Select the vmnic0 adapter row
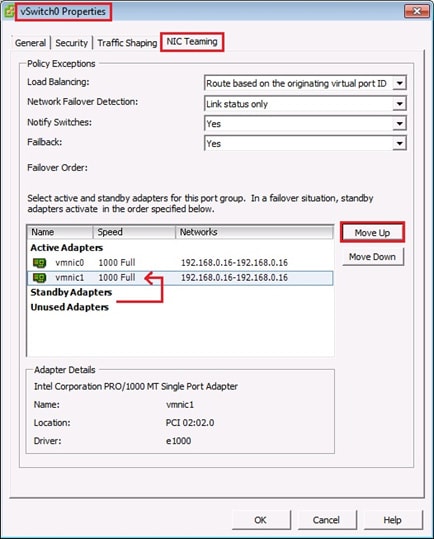This screenshot has height=539, width=434. tap(180, 263)
